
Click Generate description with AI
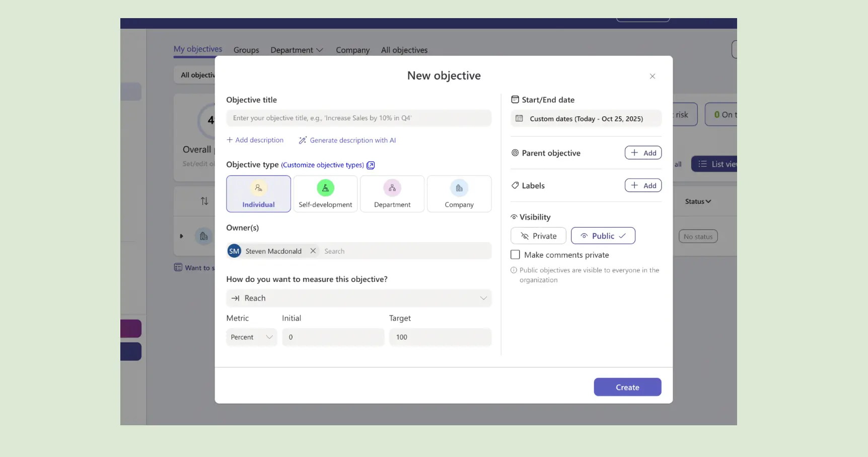[347, 140]
